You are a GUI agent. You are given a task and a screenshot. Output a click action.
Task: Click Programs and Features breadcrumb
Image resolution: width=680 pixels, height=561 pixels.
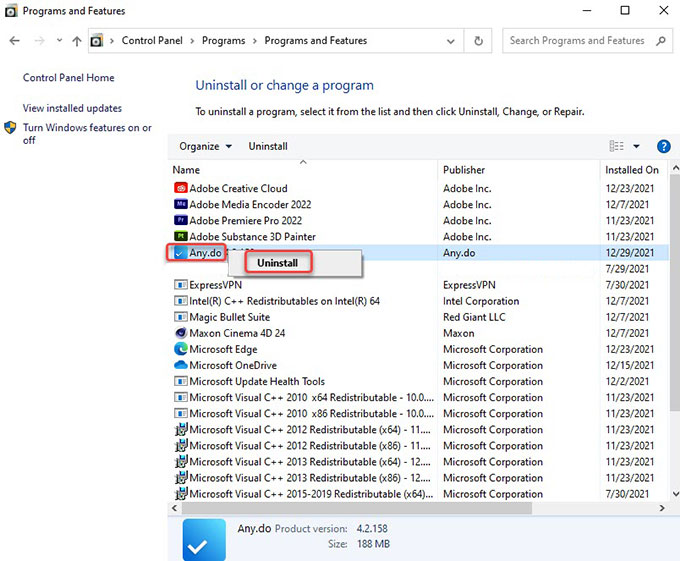tap(316, 41)
